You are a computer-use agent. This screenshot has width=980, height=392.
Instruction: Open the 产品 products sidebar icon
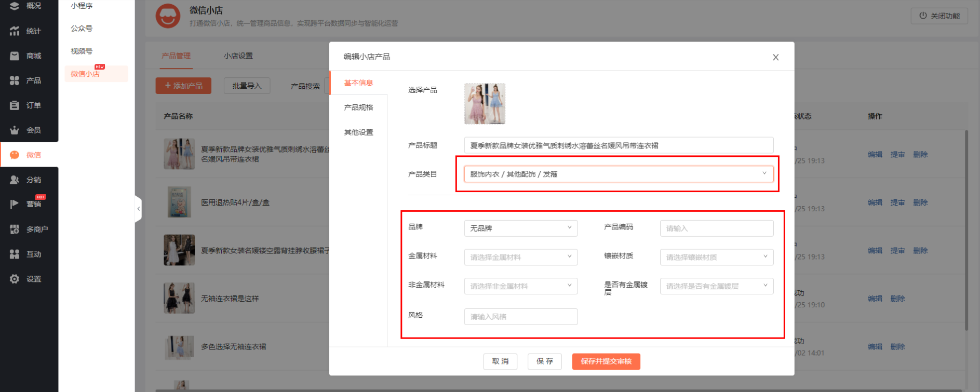(x=15, y=80)
